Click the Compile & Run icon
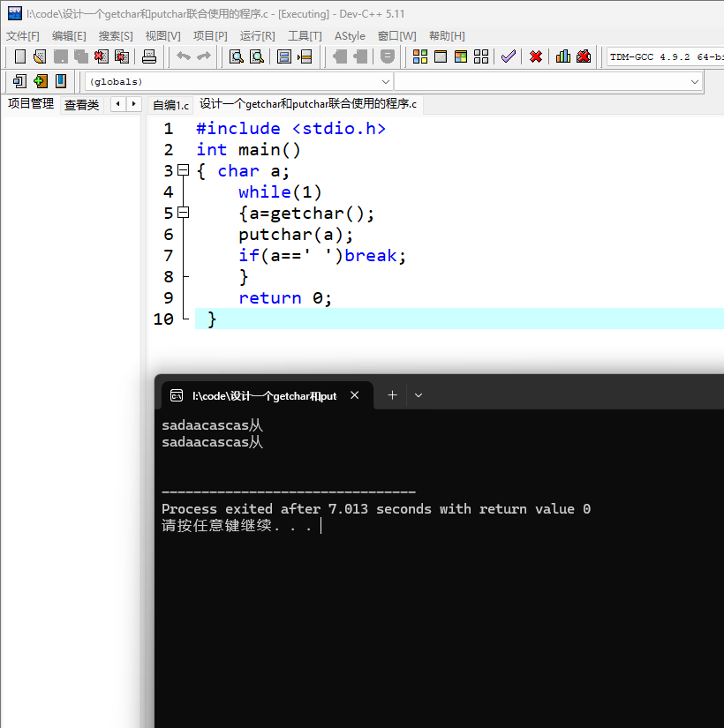The height and width of the screenshot is (728, 724). coord(461,56)
